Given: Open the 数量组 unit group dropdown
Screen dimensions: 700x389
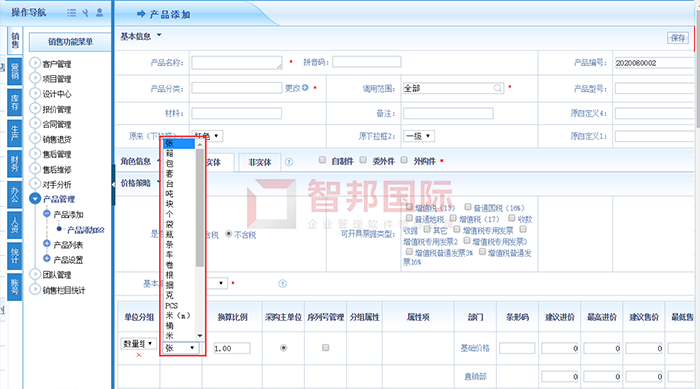Looking at the screenshot, I should 138,343.
